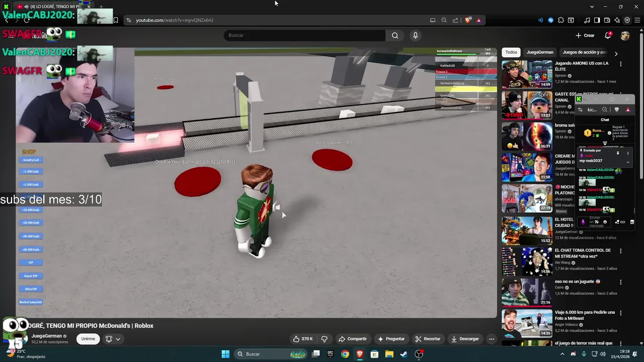Unpin the pinned Kick chat message
The width and height of the screenshot is (644, 362).
tap(618, 153)
